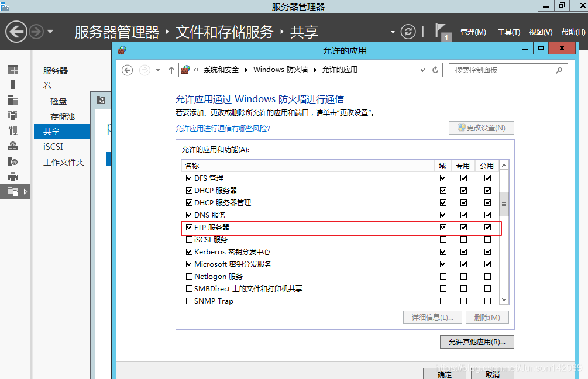Image resolution: width=588 pixels, height=379 pixels.
Task: Click the Dashboard icon in left sidebar
Action: (x=13, y=70)
